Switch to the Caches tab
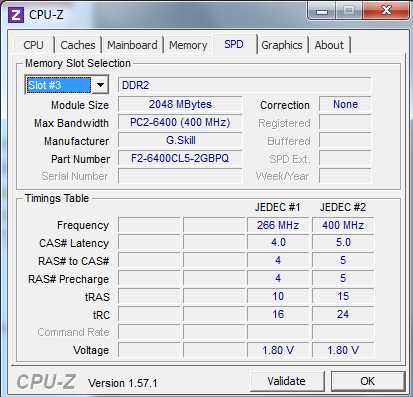413x397 pixels. (x=78, y=45)
